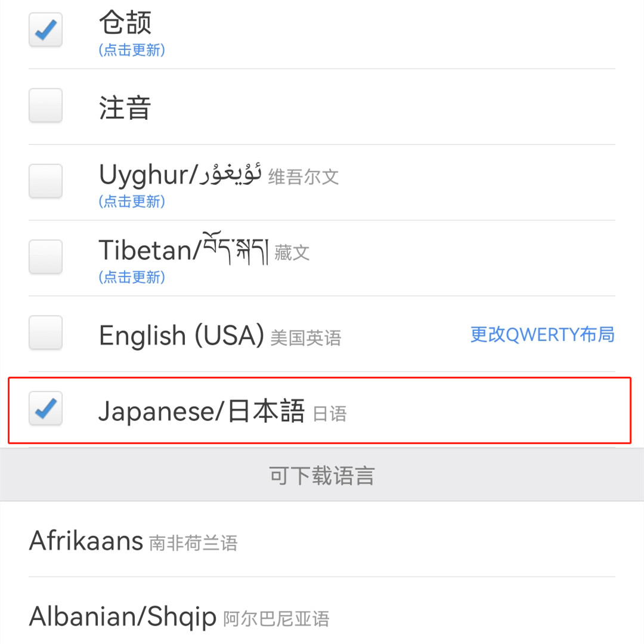Click the English (USA) language name
644x644 pixels.
(181, 336)
